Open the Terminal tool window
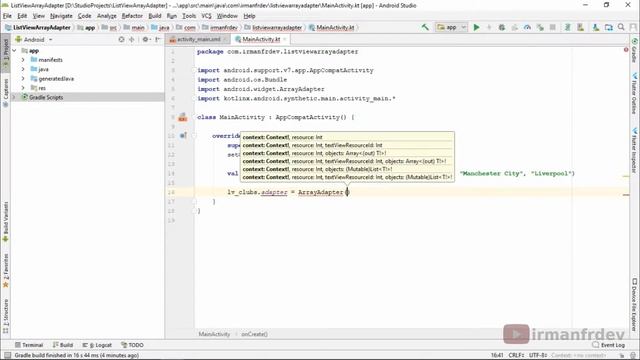The width and height of the screenshot is (640, 360). (x=29, y=345)
